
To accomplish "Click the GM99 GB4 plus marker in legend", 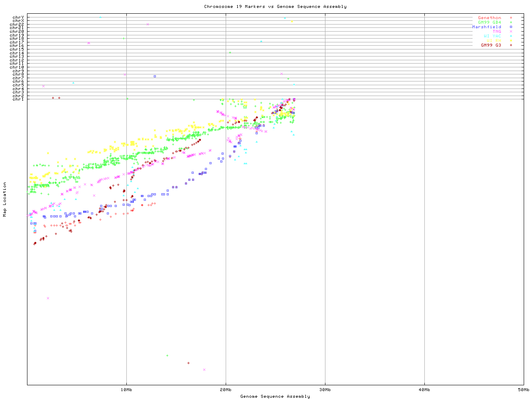I will tap(511, 22).
